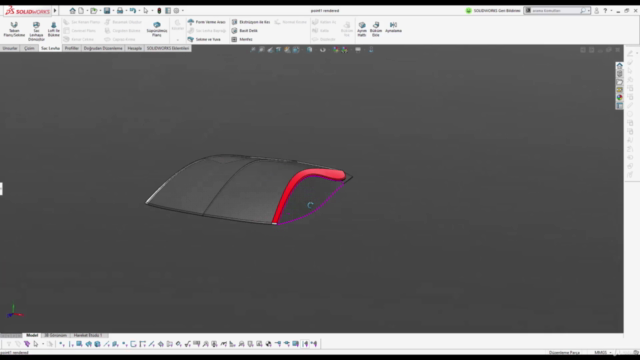The width and height of the screenshot is (640, 360).
Task: Select the Ayırım Hattı tool
Action: (x=362, y=29)
